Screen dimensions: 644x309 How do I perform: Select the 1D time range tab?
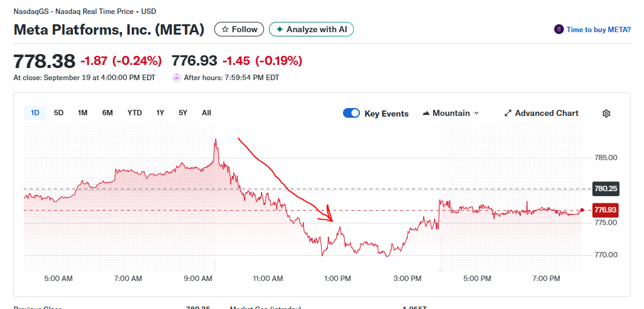pos(35,112)
